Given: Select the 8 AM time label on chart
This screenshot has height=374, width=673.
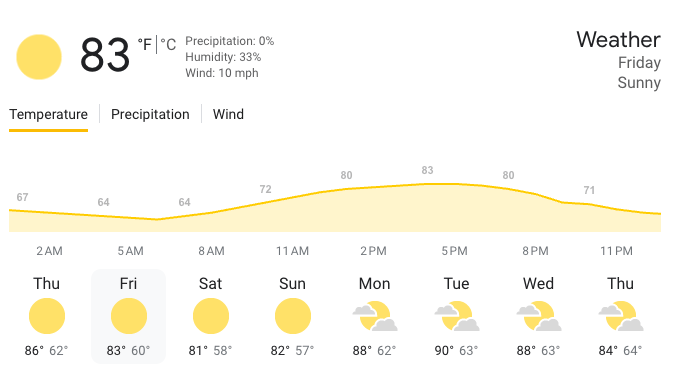Looking at the screenshot, I should pos(212,251).
